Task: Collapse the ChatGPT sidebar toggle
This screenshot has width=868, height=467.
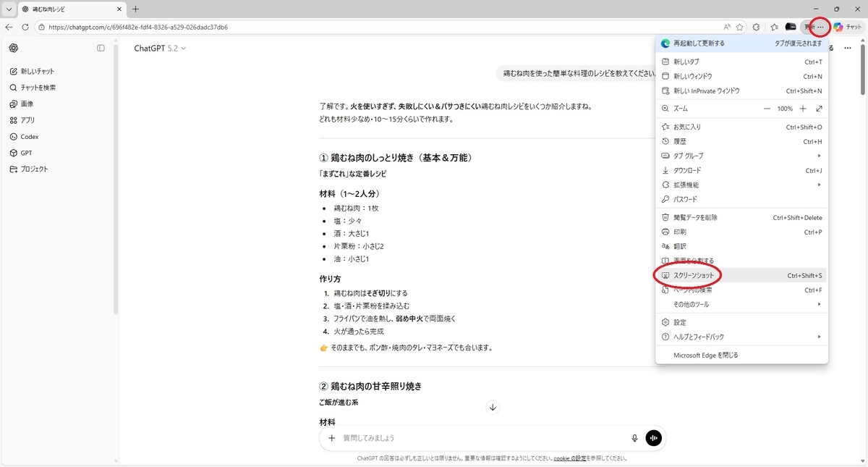Action: coord(101,48)
